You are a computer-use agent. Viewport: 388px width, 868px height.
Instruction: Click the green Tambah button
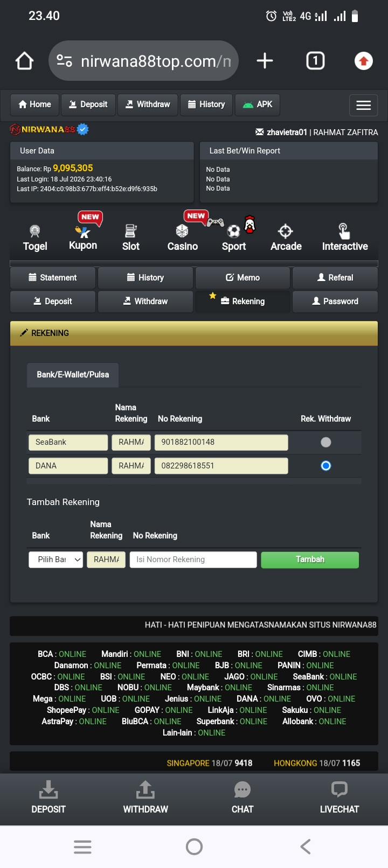tap(310, 560)
